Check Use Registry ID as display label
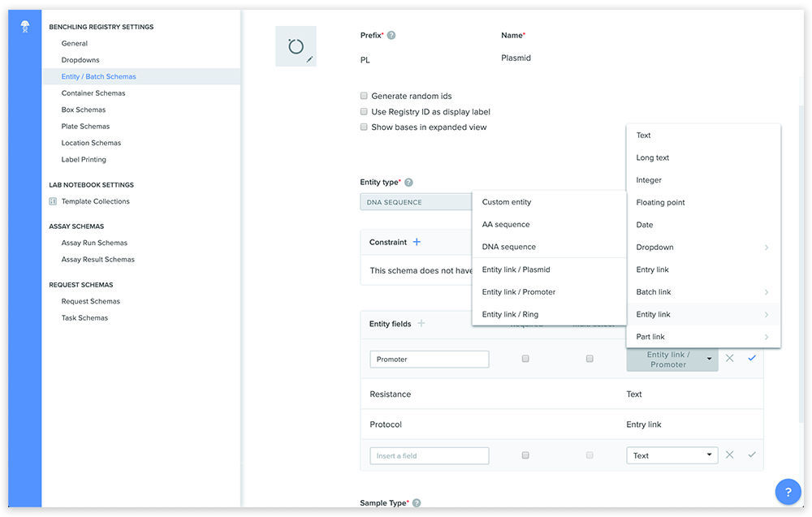 (x=364, y=111)
